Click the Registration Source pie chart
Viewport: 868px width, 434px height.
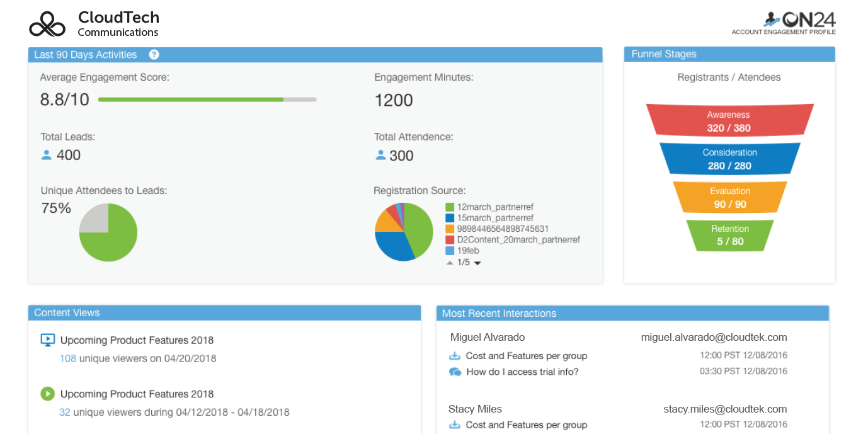pos(404,232)
